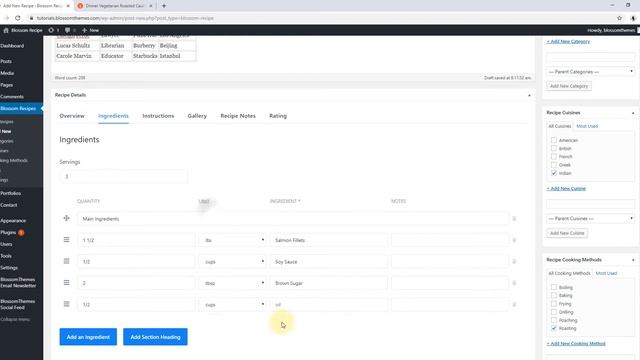Check the French cuisine checkbox
640x360 pixels.
tap(554, 156)
